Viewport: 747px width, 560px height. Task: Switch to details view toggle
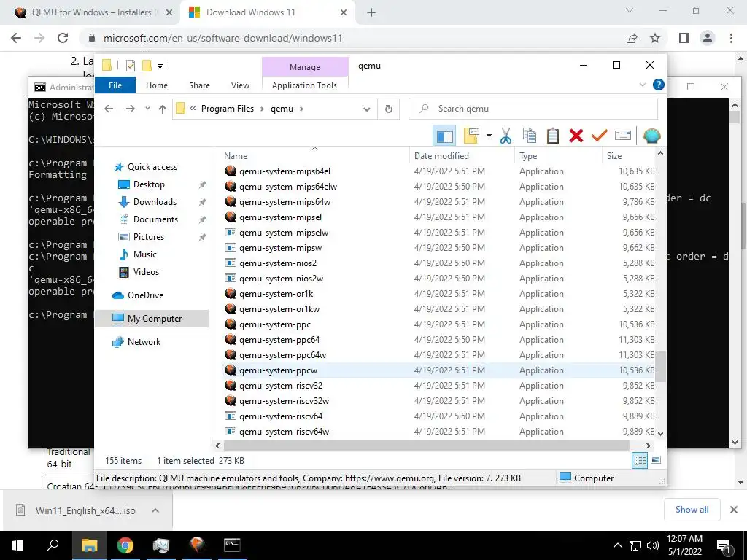click(x=640, y=460)
